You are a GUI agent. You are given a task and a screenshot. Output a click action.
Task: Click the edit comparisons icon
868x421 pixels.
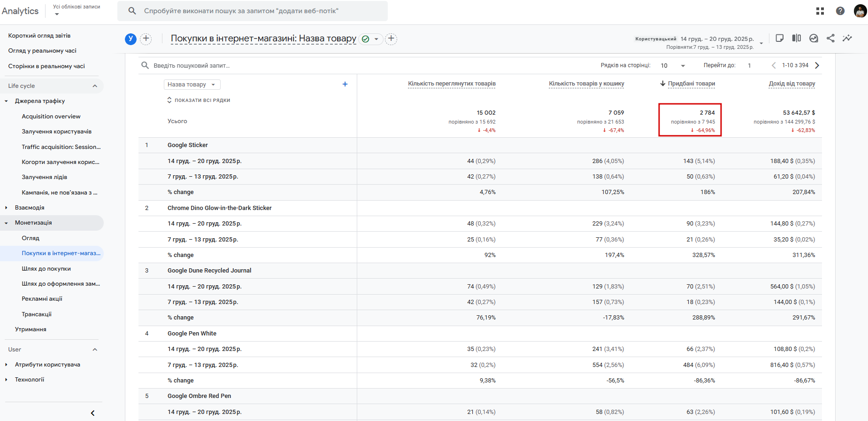pyautogui.click(x=797, y=38)
